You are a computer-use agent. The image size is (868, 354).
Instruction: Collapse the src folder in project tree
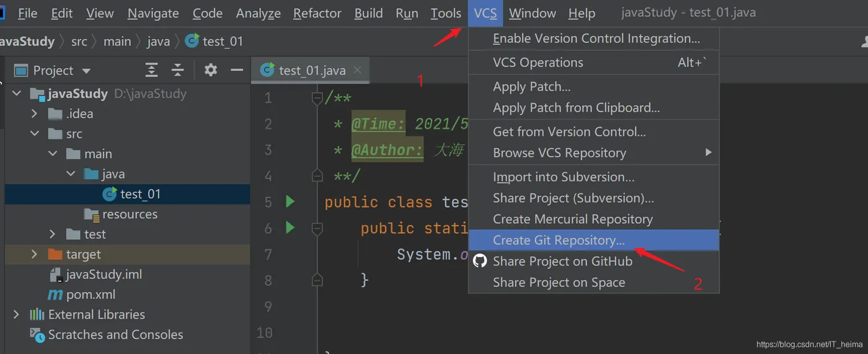35,134
